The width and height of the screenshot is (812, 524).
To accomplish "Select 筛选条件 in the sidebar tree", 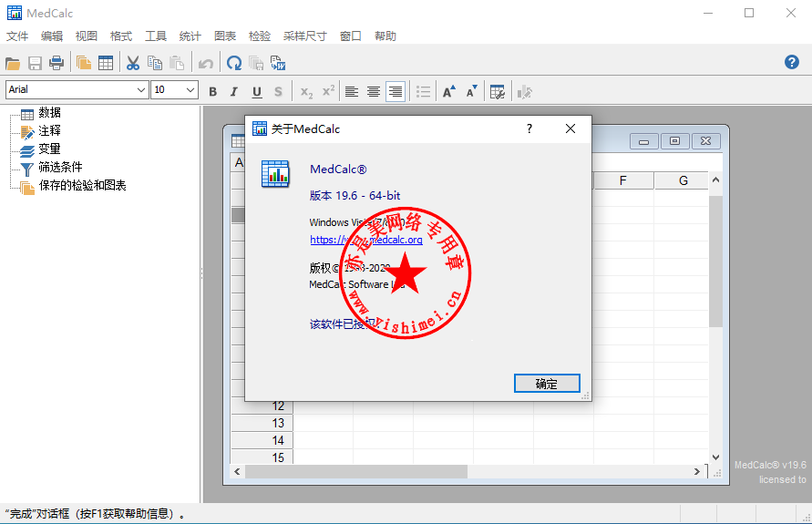I will [x=60, y=167].
